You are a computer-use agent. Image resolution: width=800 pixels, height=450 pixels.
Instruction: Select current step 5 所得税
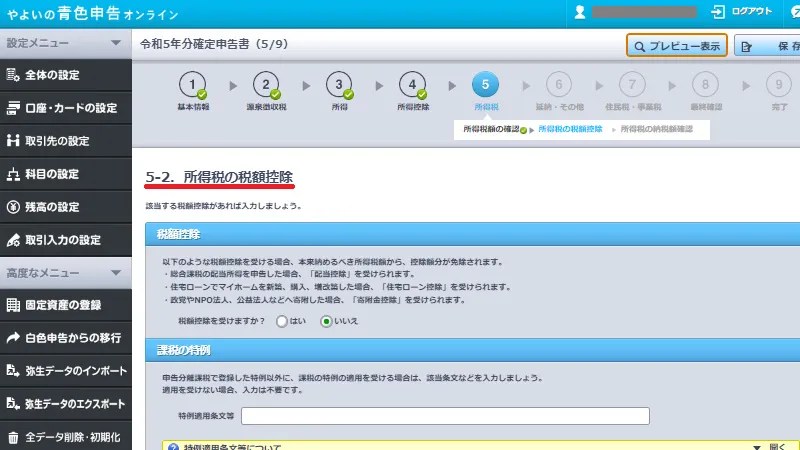(486, 91)
